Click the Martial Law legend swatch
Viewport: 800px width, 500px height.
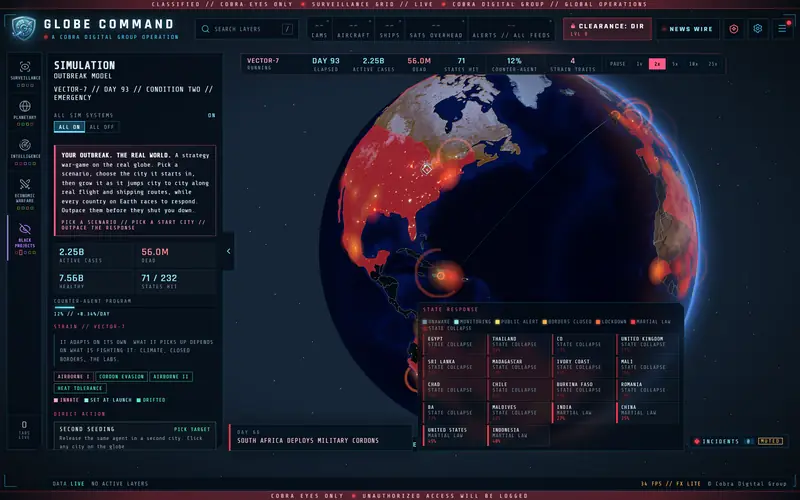click(x=633, y=322)
